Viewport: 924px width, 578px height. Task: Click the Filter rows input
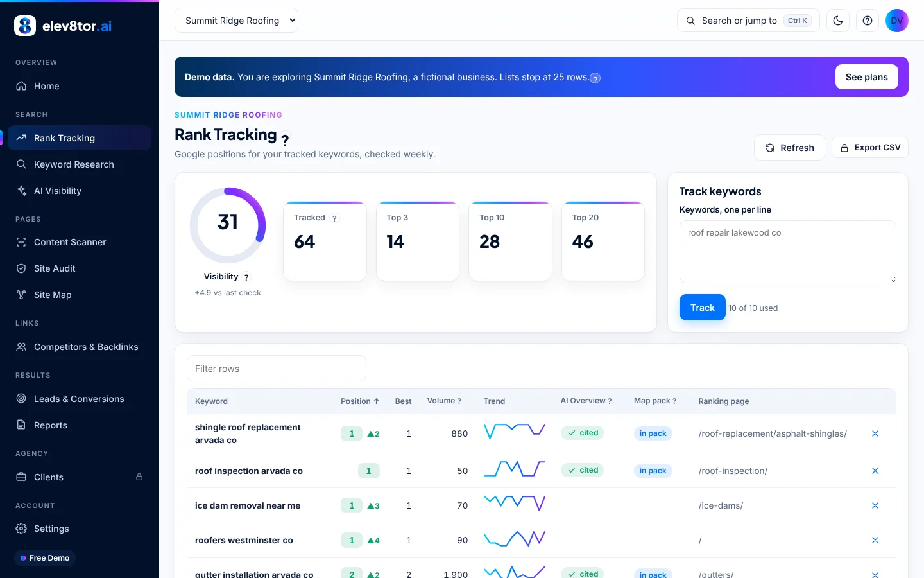[x=277, y=369]
